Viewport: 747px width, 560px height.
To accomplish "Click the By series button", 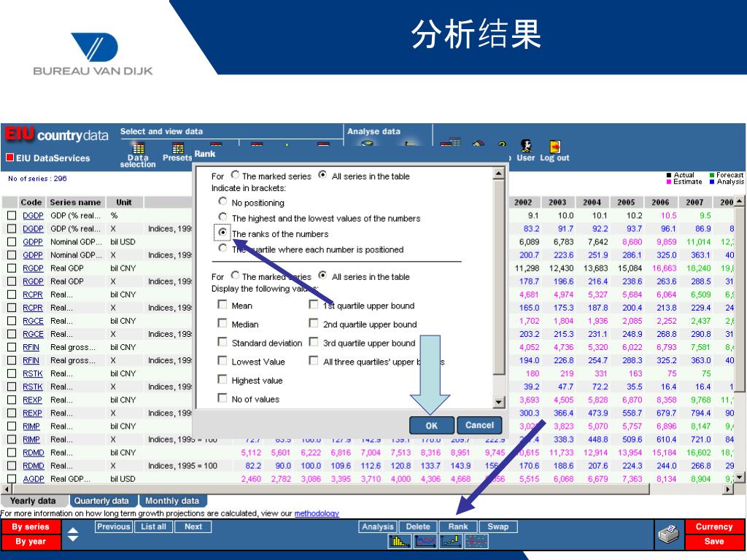I will pyautogui.click(x=31, y=526).
